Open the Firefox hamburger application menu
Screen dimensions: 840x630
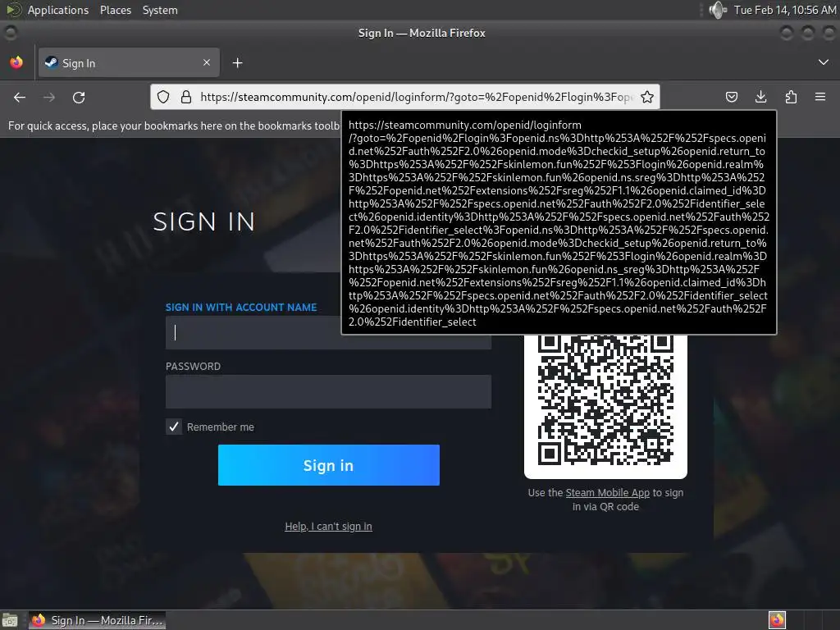820,97
